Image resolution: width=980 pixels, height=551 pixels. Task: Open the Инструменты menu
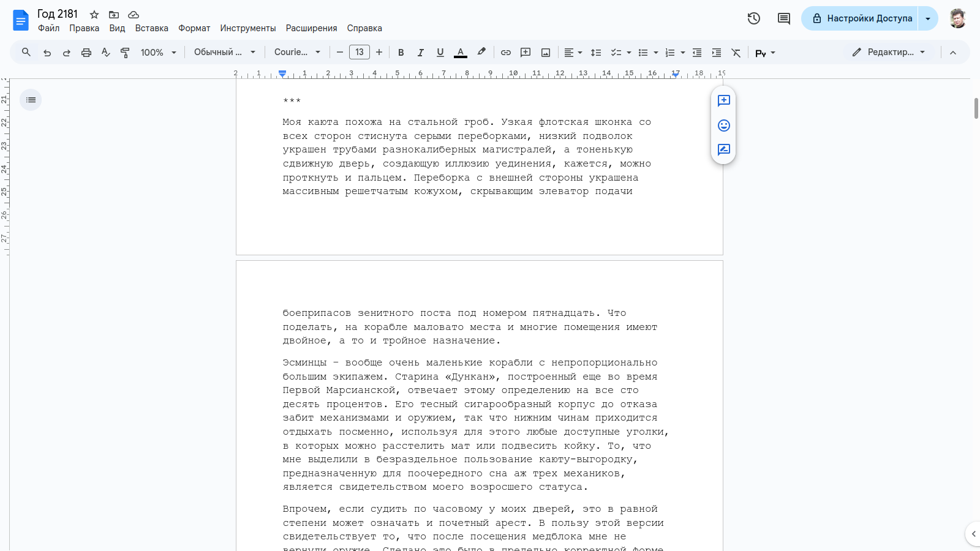click(248, 28)
